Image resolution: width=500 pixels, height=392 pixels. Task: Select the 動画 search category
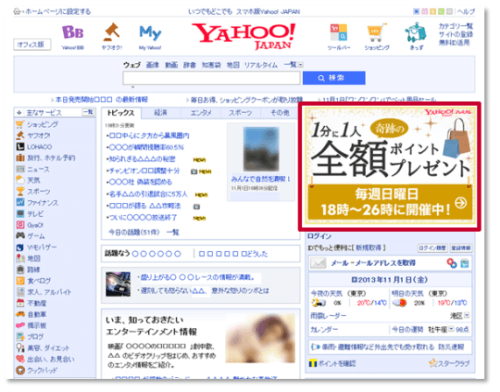(x=171, y=65)
